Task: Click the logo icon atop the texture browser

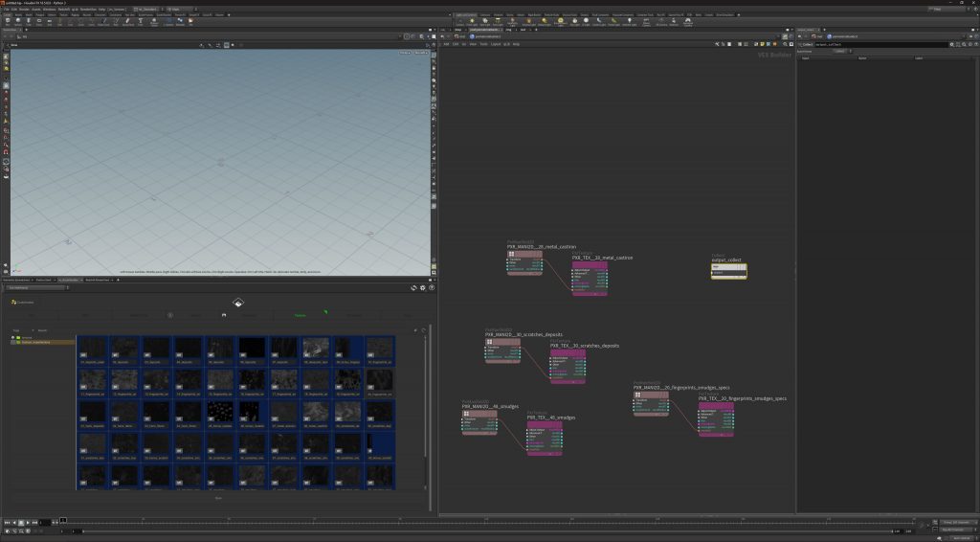Action: (238, 302)
